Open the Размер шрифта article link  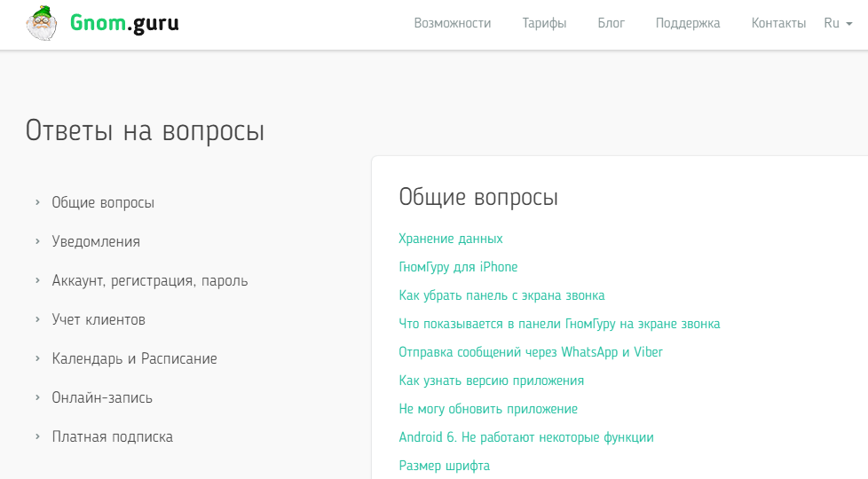point(444,466)
